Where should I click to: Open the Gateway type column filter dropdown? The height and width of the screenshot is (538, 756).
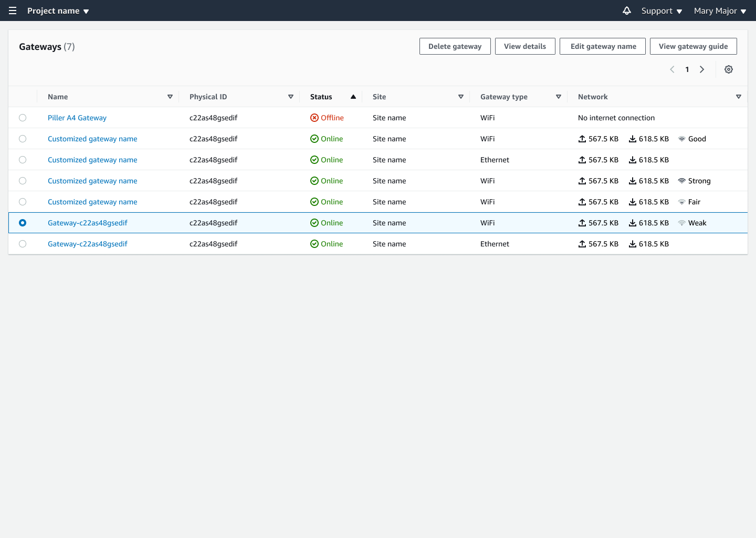point(559,97)
